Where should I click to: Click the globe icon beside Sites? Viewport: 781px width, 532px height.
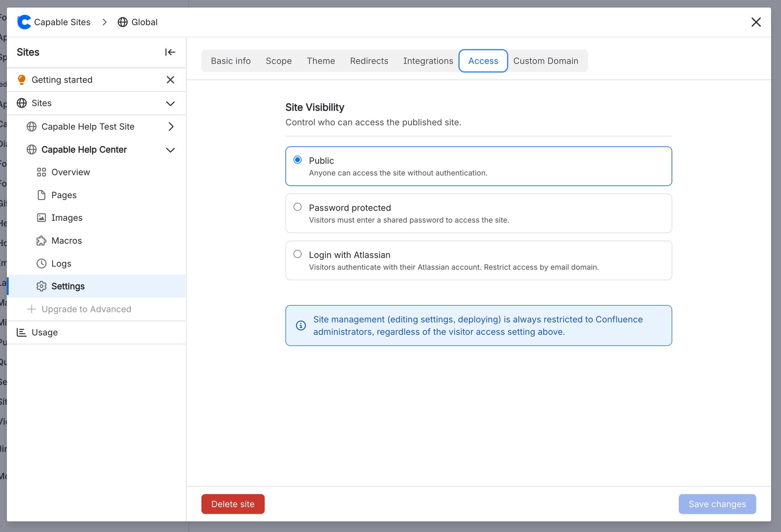pyautogui.click(x=22, y=103)
